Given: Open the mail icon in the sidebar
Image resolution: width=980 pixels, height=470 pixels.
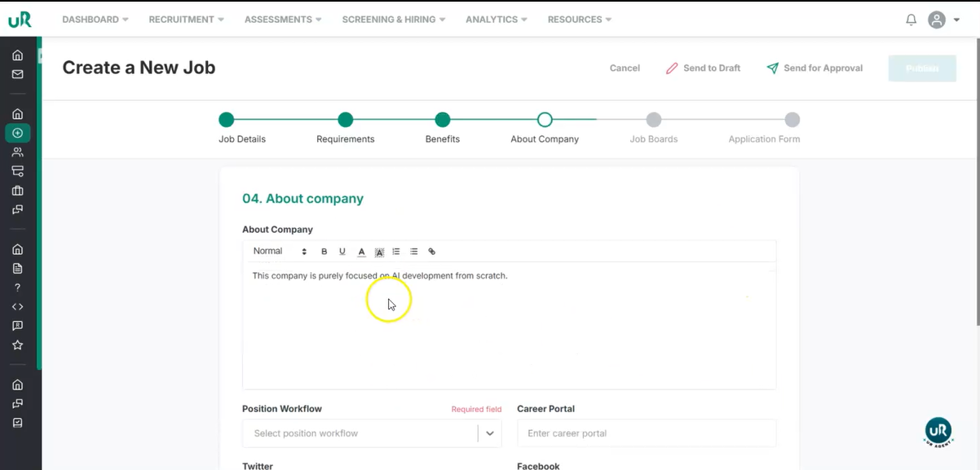Looking at the screenshot, I should coord(17,74).
